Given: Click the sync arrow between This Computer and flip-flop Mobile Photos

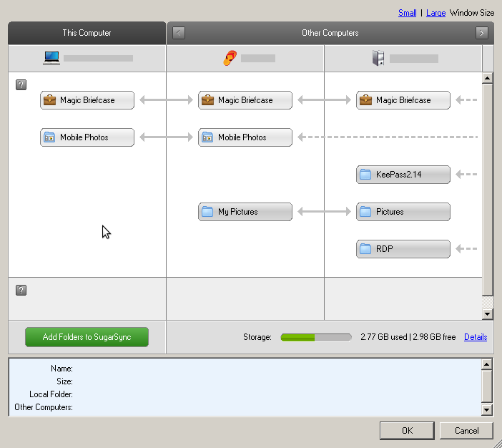Looking at the screenshot, I should pos(166,137).
